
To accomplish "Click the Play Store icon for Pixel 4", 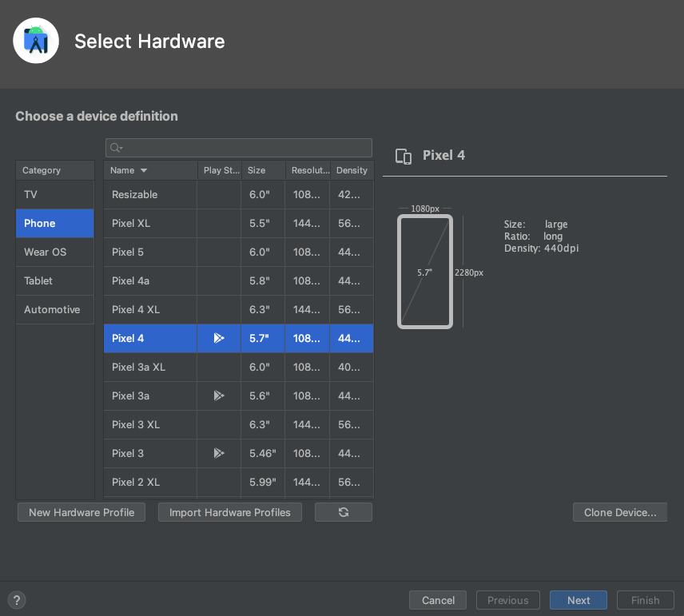I will click(x=218, y=338).
